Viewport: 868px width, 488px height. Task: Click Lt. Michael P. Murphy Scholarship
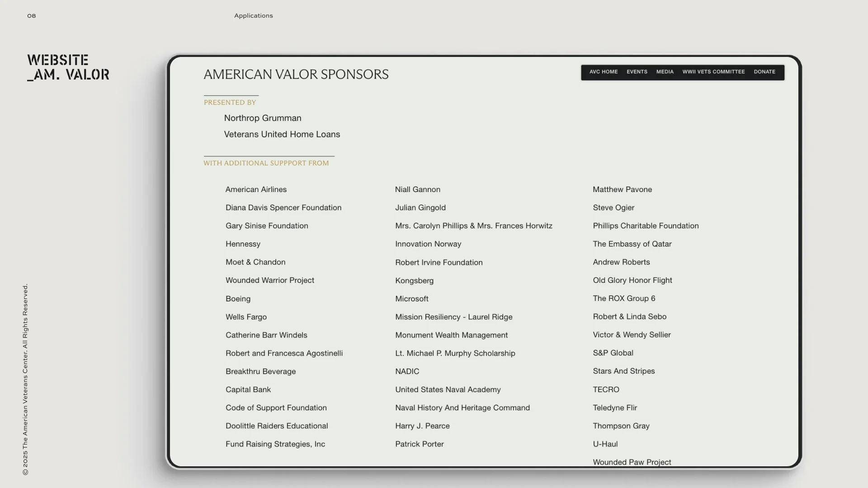455,353
